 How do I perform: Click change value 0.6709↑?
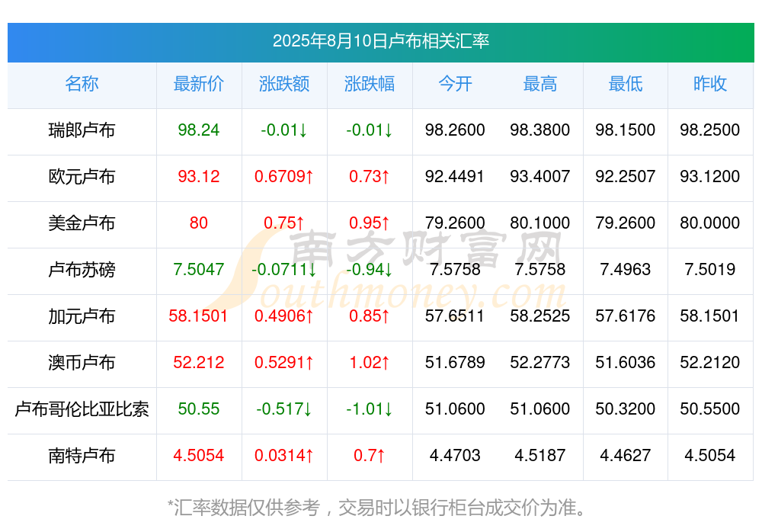click(284, 177)
